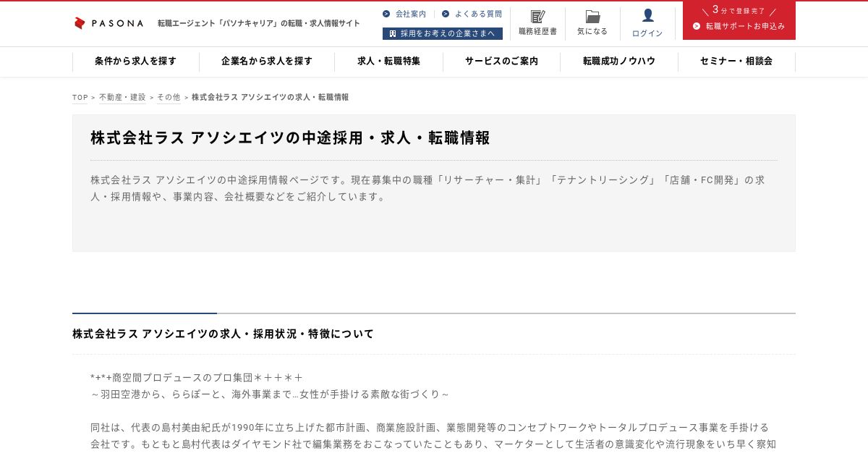Open 企業名から求人を探す menu
The height and width of the screenshot is (456, 868).
tap(267, 62)
